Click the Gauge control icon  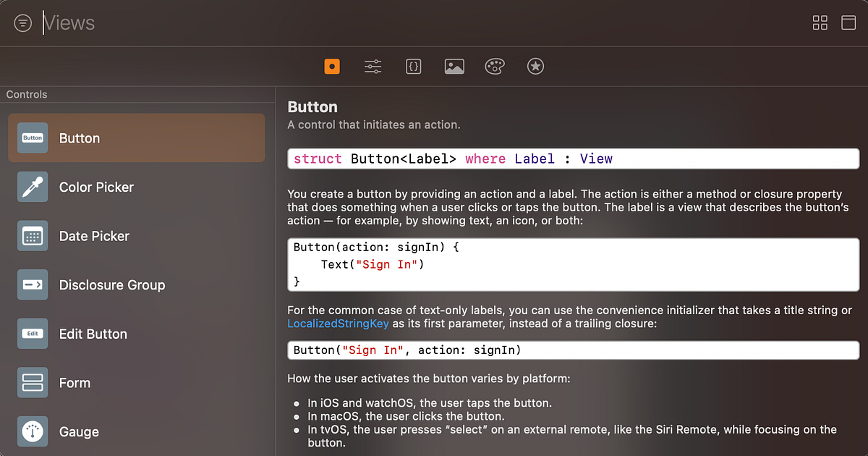[32, 431]
